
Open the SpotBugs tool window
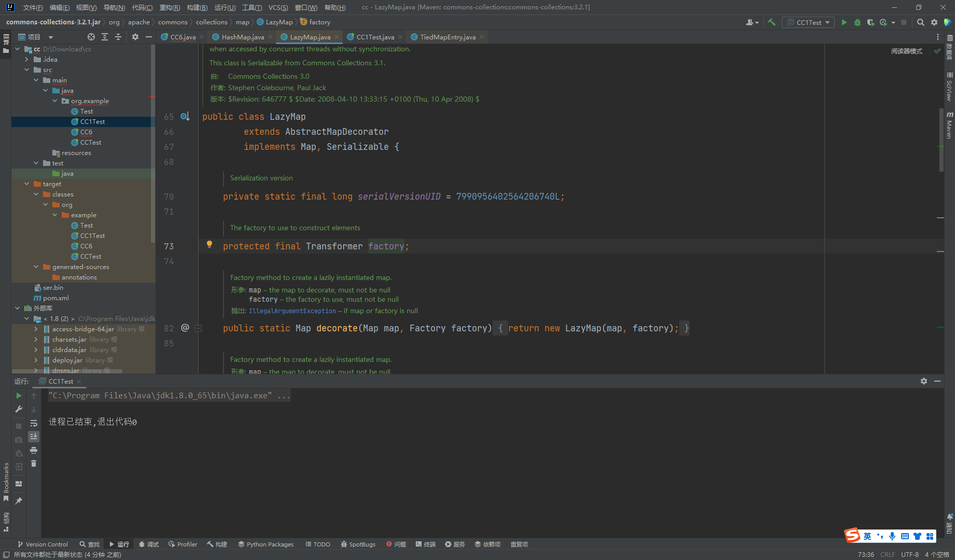point(358,544)
